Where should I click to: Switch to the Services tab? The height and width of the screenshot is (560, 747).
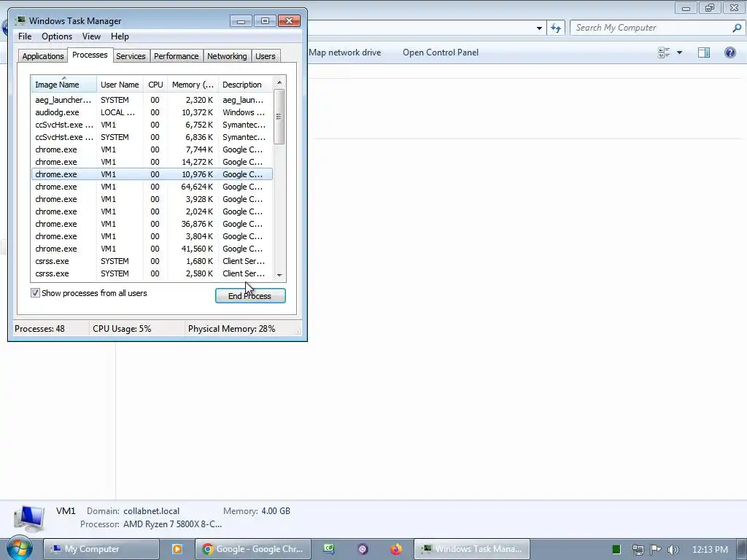pos(131,56)
